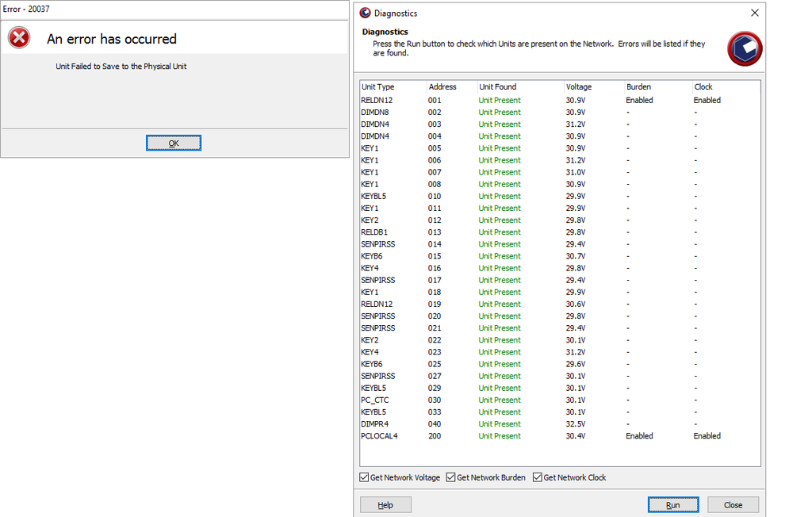Image resolution: width=812 pixels, height=517 pixels.
Task: Select the KEYBL5 row at address 010
Action: (560, 196)
